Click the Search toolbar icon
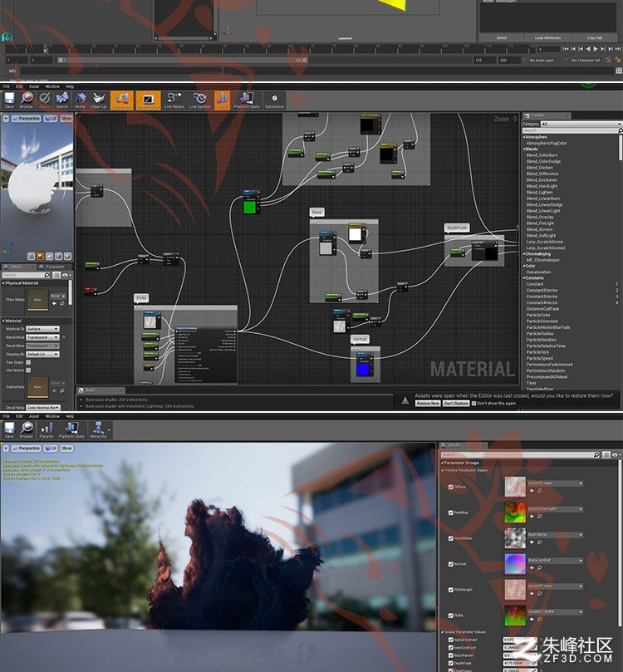This screenshot has width=623, height=672. [62, 101]
